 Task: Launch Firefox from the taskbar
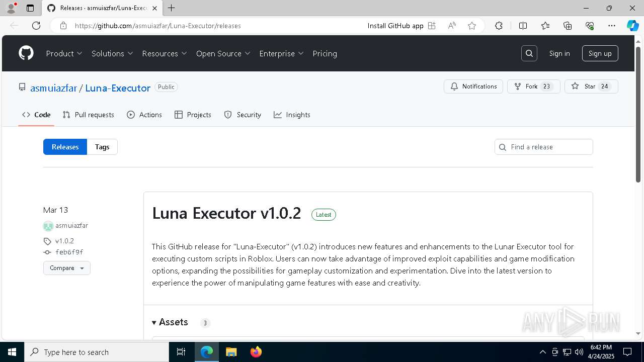pyautogui.click(x=256, y=352)
